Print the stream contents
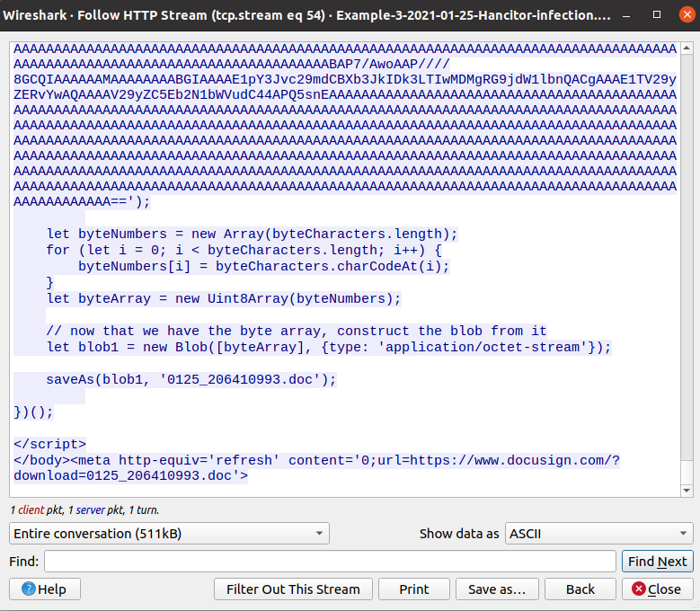This screenshot has width=700, height=611. (414, 589)
